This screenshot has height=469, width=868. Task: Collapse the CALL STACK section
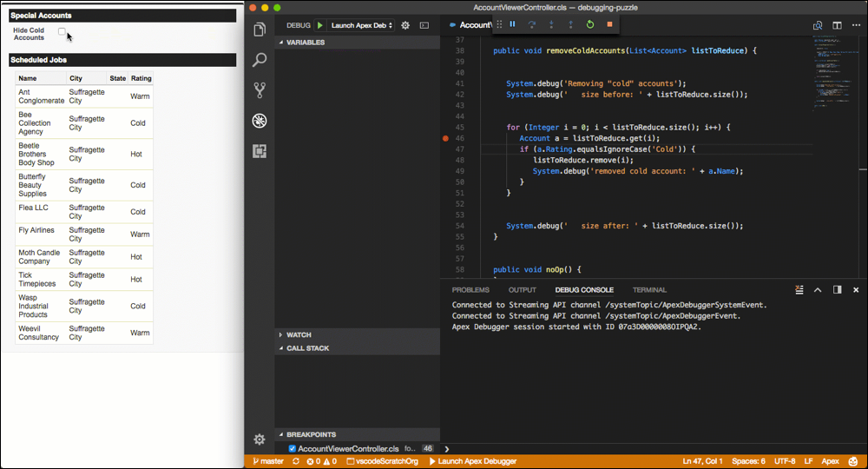coord(358,347)
